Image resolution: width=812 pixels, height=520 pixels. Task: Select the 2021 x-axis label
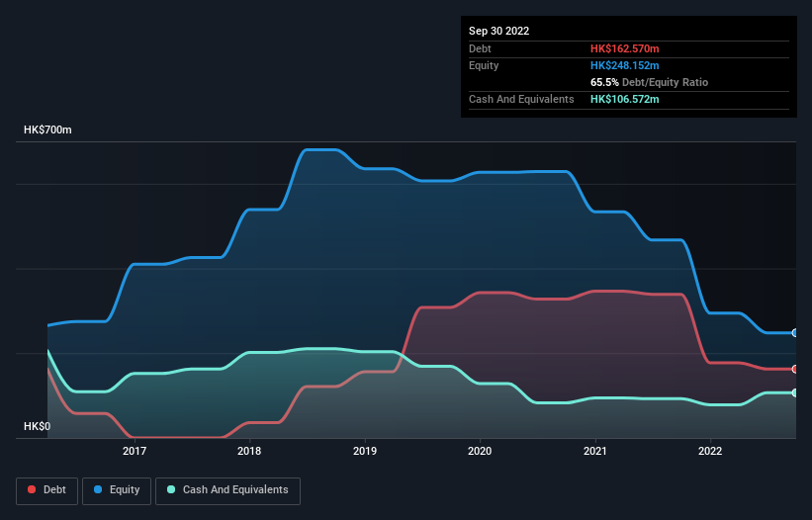tap(595, 451)
